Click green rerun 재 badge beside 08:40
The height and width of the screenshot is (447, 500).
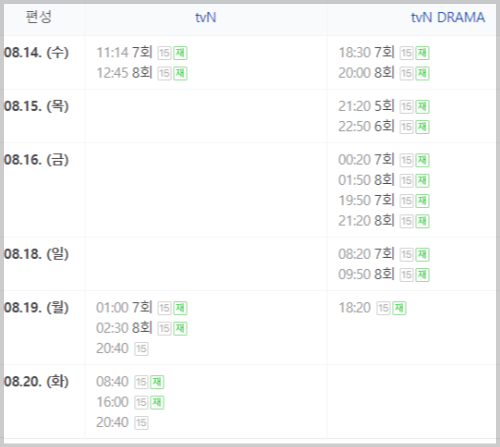(157, 382)
